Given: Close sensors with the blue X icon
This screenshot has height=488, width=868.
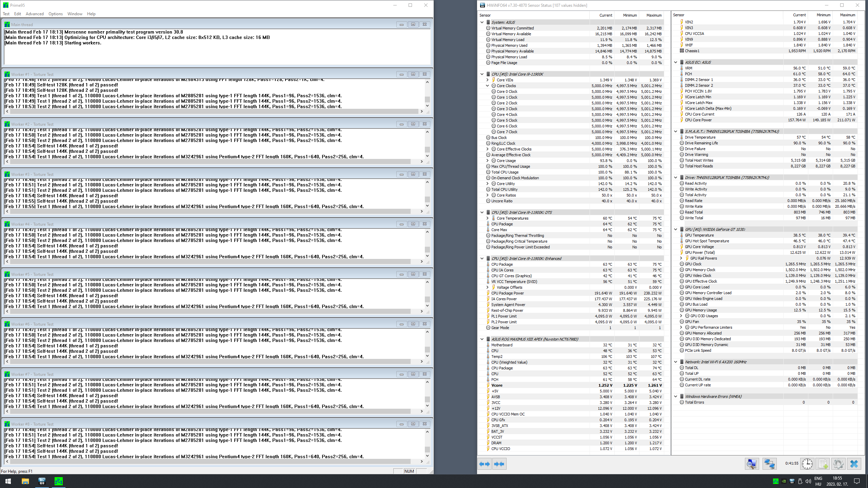Looking at the screenshot, I should click(854, 464).
